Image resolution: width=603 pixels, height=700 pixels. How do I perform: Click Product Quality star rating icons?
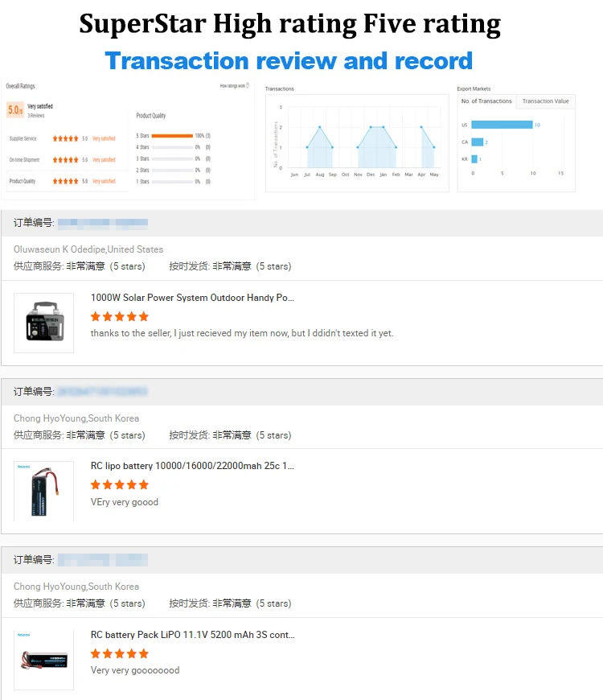(x=65, y=181)
